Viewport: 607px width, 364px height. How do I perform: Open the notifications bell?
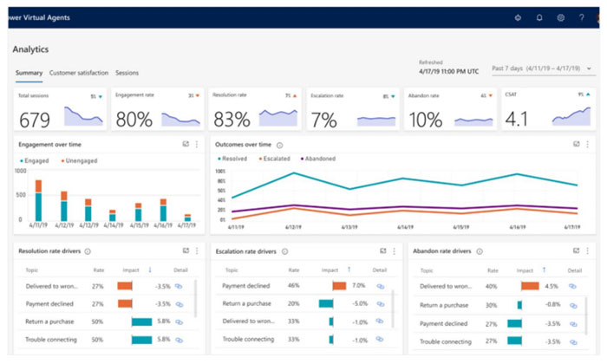point(538,17)
